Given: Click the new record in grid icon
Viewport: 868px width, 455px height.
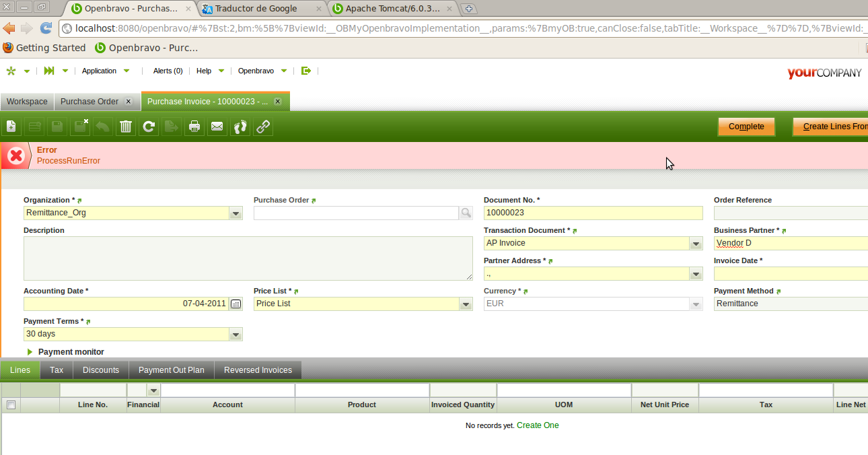Looking at the screenshot, I should click(x=34, y=127).
